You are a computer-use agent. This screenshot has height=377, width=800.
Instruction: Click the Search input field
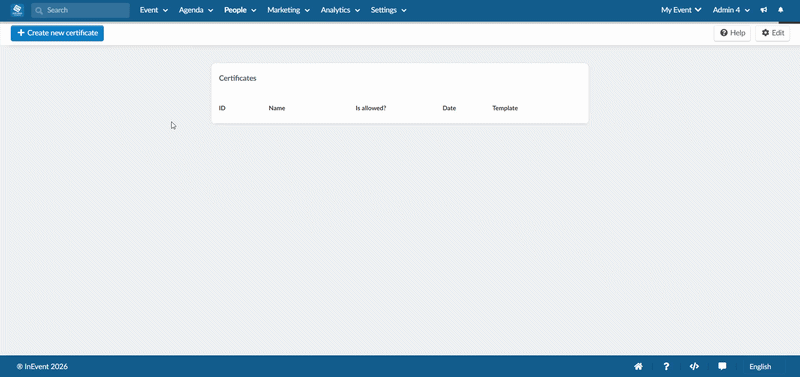[x=80, y=10]
